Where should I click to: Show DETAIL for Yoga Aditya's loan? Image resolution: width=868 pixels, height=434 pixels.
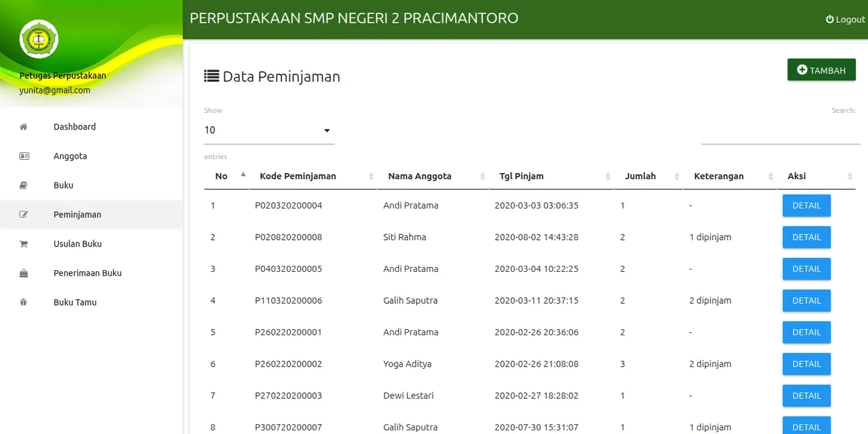point(807,364)
